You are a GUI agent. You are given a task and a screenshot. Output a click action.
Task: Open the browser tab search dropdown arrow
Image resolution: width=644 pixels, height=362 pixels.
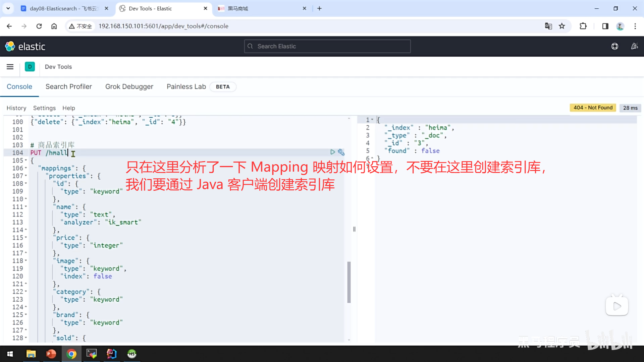tap(8, 8)
